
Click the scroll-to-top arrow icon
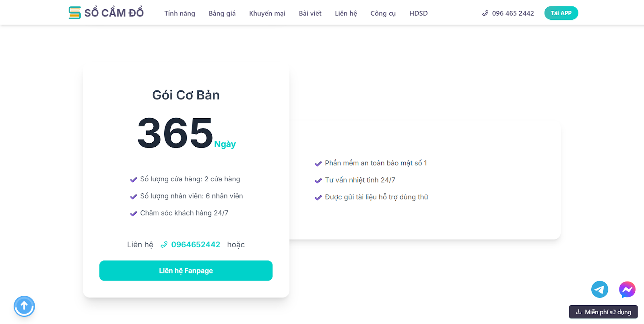[24, 306]
